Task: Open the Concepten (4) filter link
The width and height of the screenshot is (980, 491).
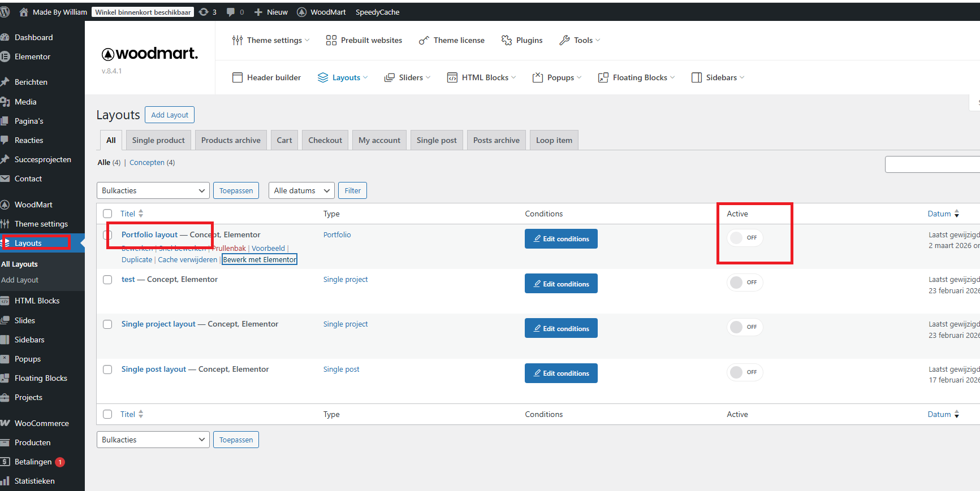Action: [x=152, y=162]
